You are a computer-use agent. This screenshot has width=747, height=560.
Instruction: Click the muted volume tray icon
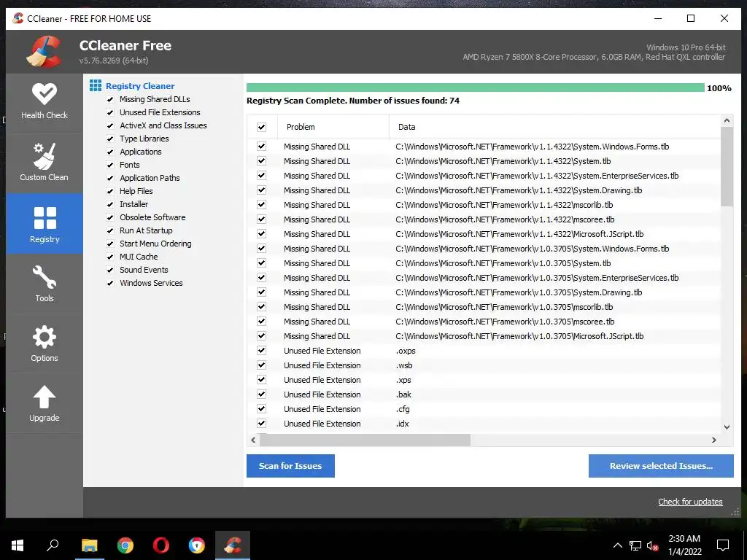[652, 545]
